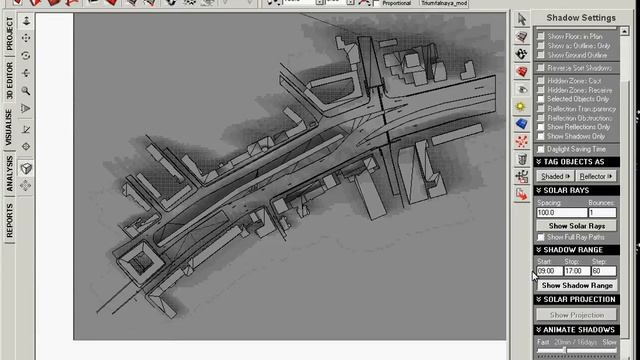Switch to the ANALYSIS tab
640x360 pixels.
pyautogui.click(x=9, y=173)
